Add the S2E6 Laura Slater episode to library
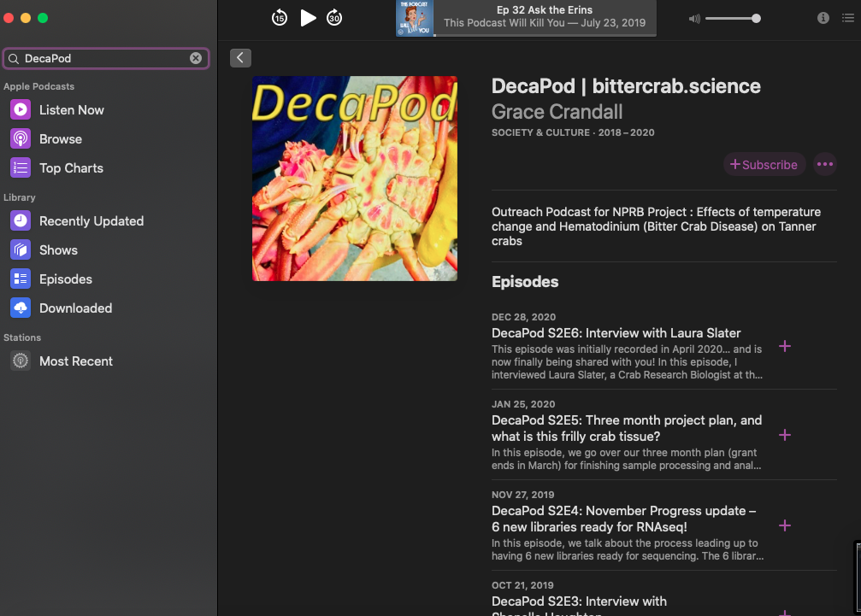Screen dimensions: 861x616 pyautogui.click(x=785, y=346)
